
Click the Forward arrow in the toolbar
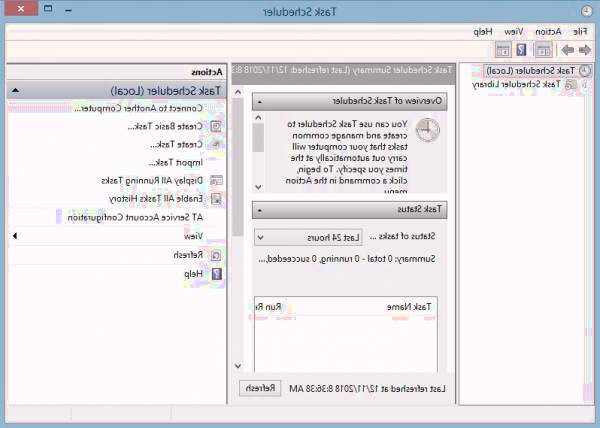[x=567, y=50]
